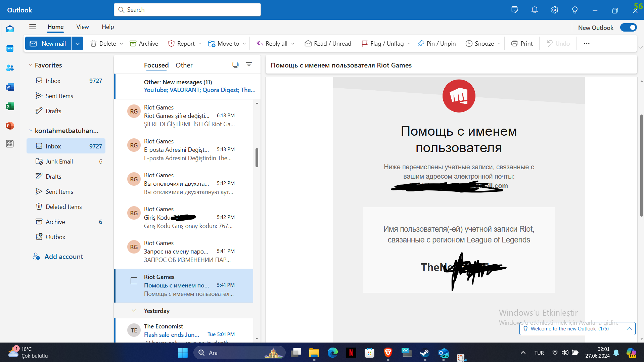
Task: Open File Explorer from the taskbar
Action: click(314, 353)
